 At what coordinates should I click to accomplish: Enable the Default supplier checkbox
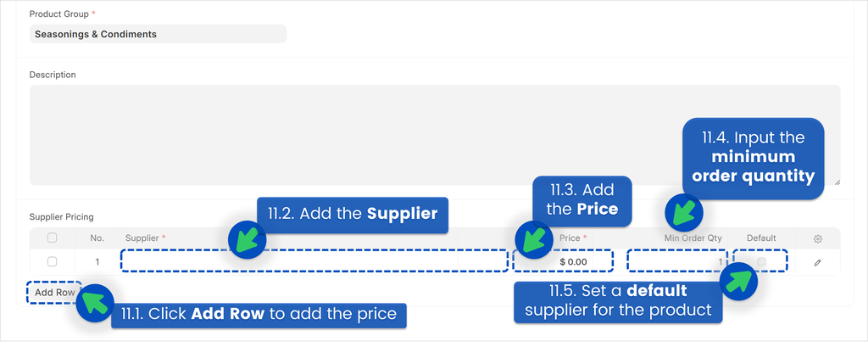[762, 261]
